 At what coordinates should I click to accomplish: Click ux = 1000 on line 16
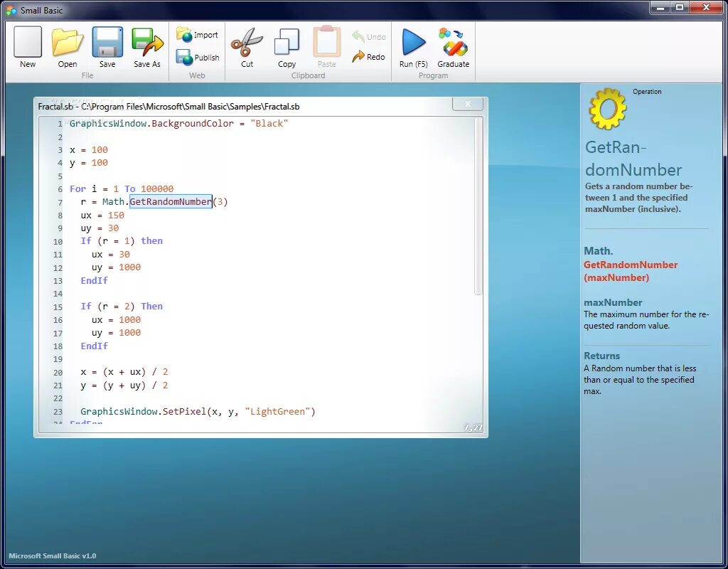[x=116, y=320]
